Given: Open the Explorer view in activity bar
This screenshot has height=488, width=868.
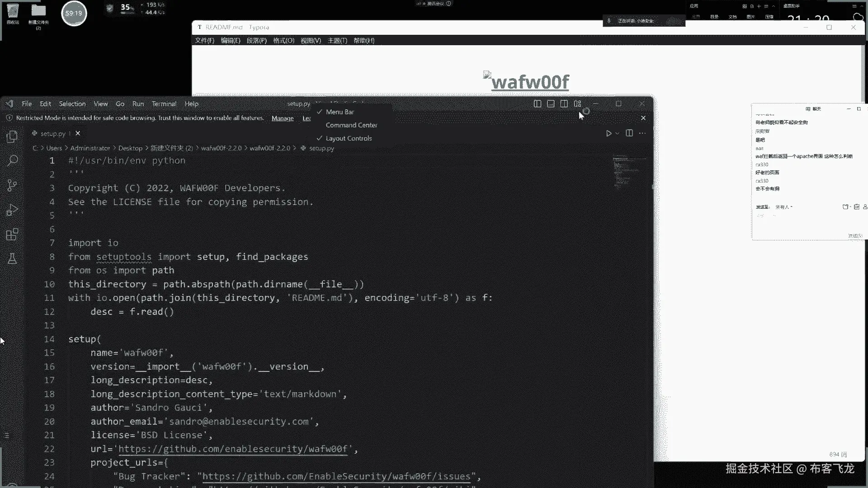Looking at the screenshot, I should click(12, 136).
